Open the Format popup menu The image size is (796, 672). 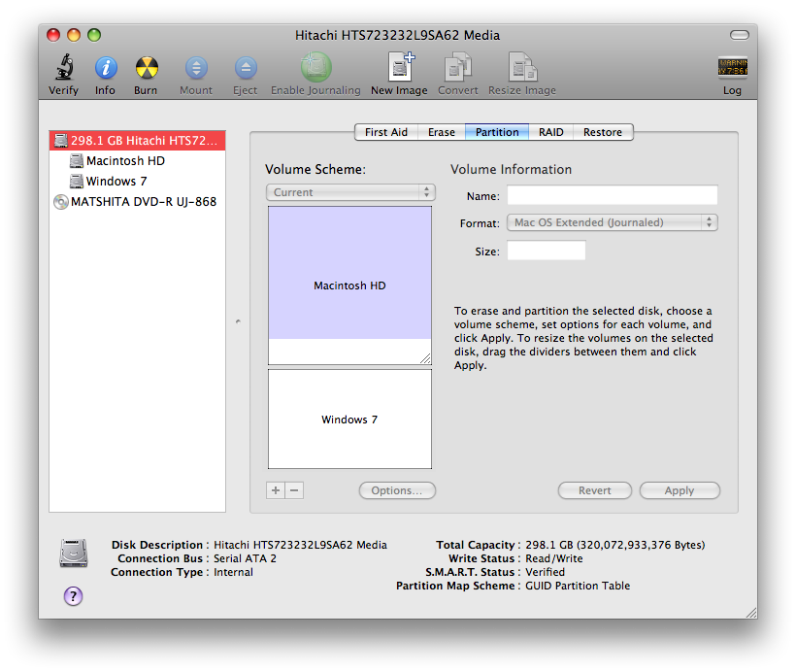coord(613,222)
